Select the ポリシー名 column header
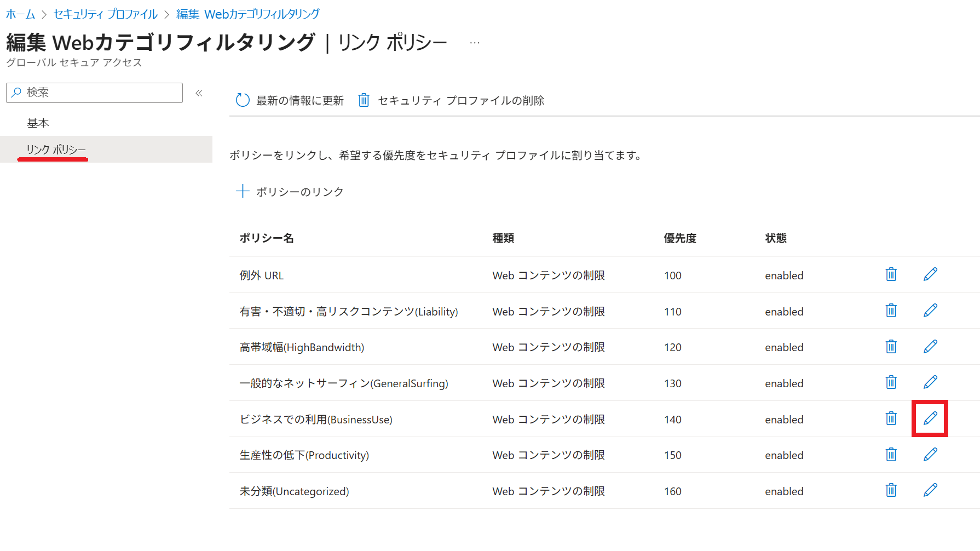Screen dimensions: 980x551 (267, 238)
